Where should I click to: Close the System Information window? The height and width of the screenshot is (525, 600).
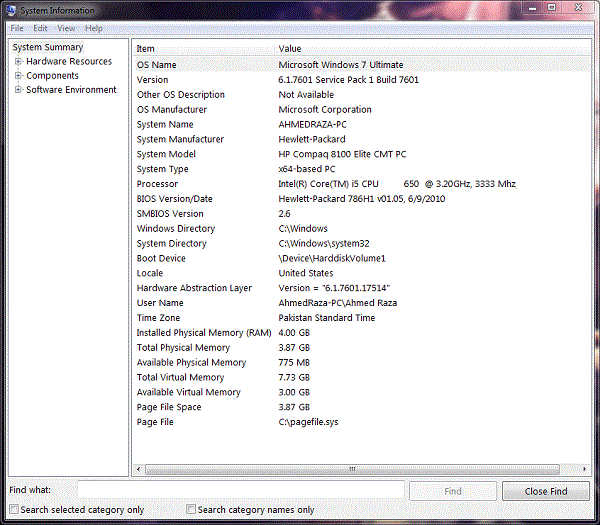tap(578, 8)
